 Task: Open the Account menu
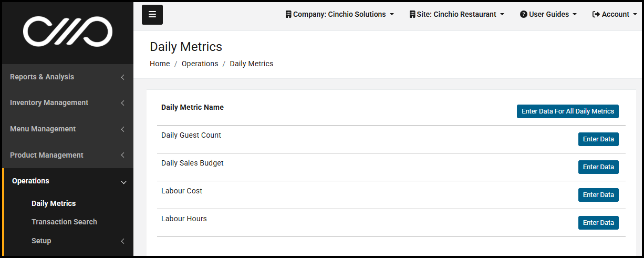pyautogui.click(x=614, y=15)
